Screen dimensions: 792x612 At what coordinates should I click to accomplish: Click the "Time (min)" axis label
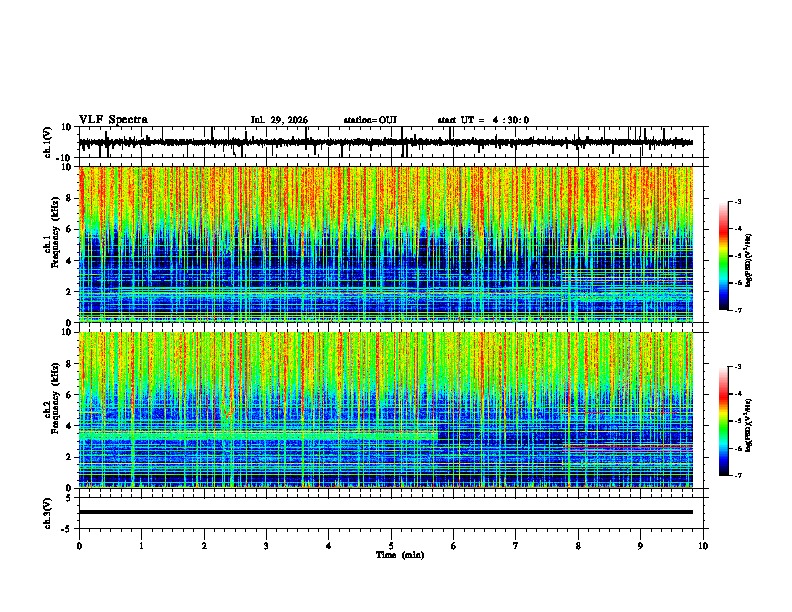400,555
